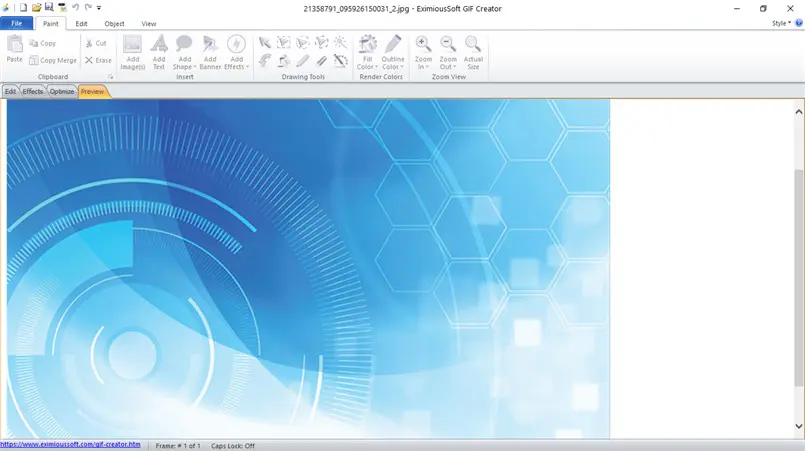Click Add Image(s) in Insert group
Viewport: 805px width, 451px height.
132,52
